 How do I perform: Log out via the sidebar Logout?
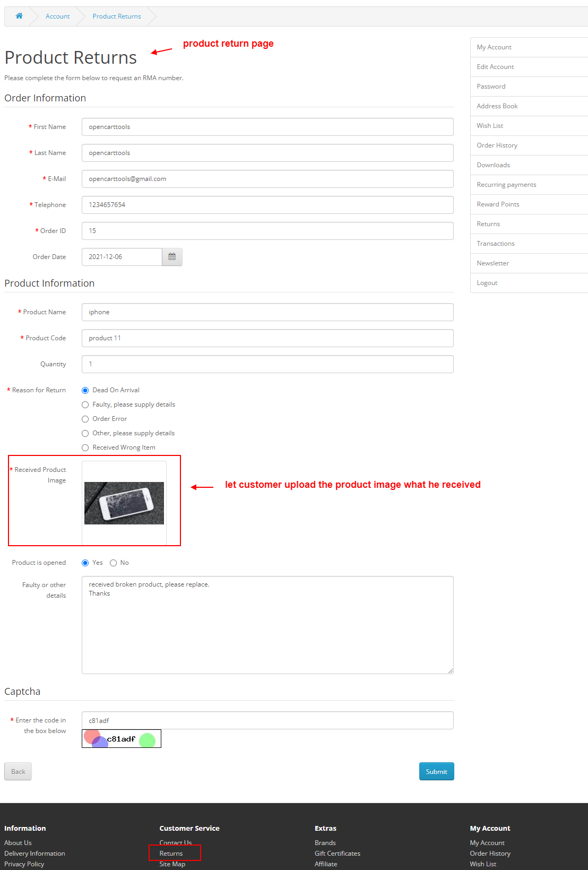(x=529, y=283)
